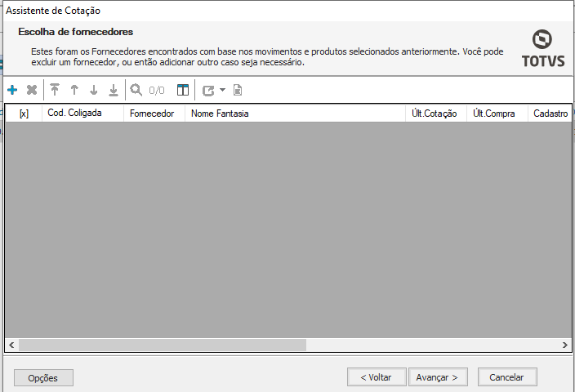Image resolution: width=575 pixels, height=392 pixels.
Task: Open the column layout icon in toolbar
Action: 183,90
